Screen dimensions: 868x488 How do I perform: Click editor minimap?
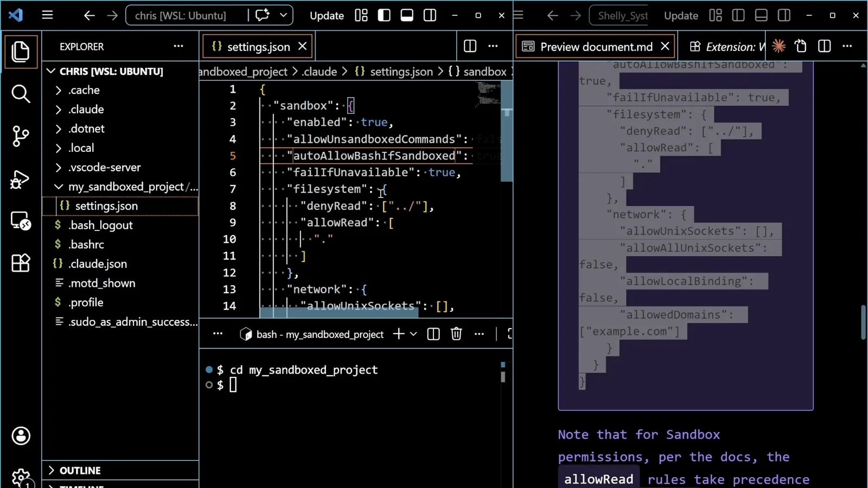(x=488, y=94)
